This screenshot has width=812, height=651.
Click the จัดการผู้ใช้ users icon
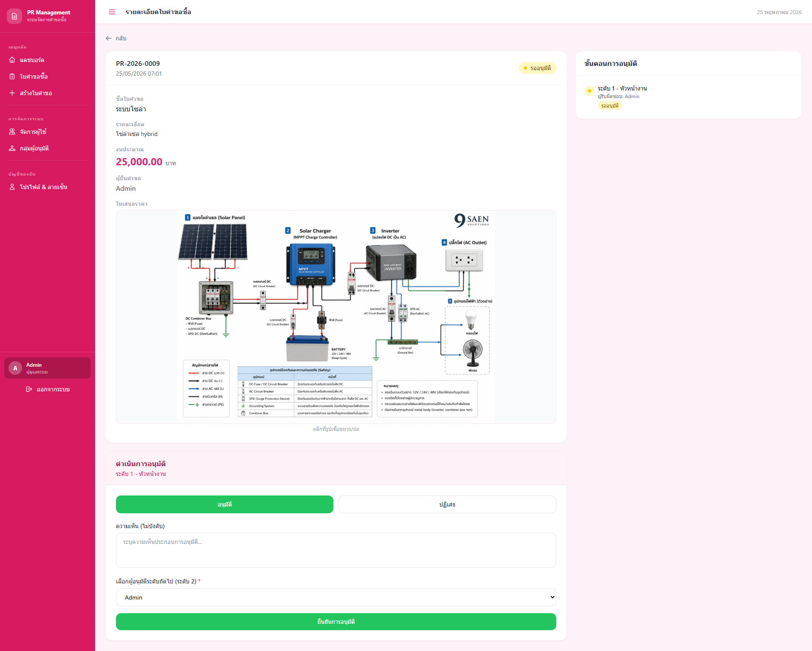coord(12,132)
